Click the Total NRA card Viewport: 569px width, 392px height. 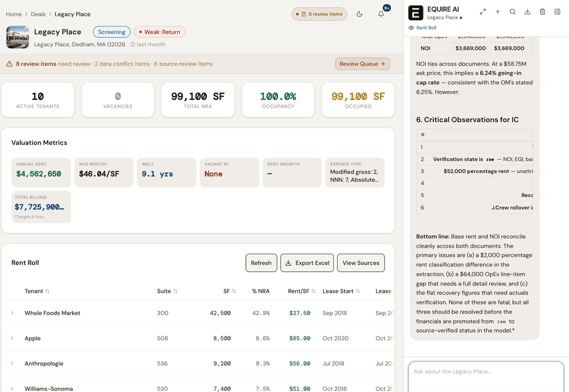point(198,100)
